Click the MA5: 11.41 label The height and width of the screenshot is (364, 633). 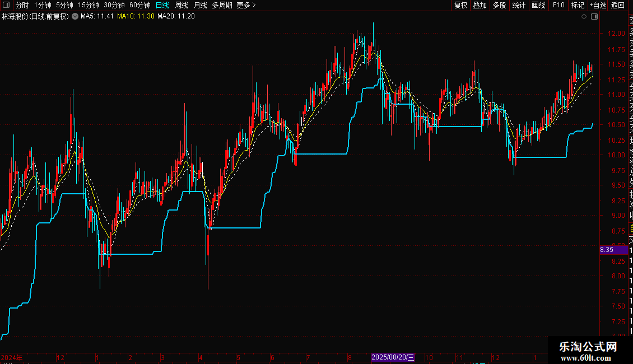pyautogui.click(x=97, y=16)
